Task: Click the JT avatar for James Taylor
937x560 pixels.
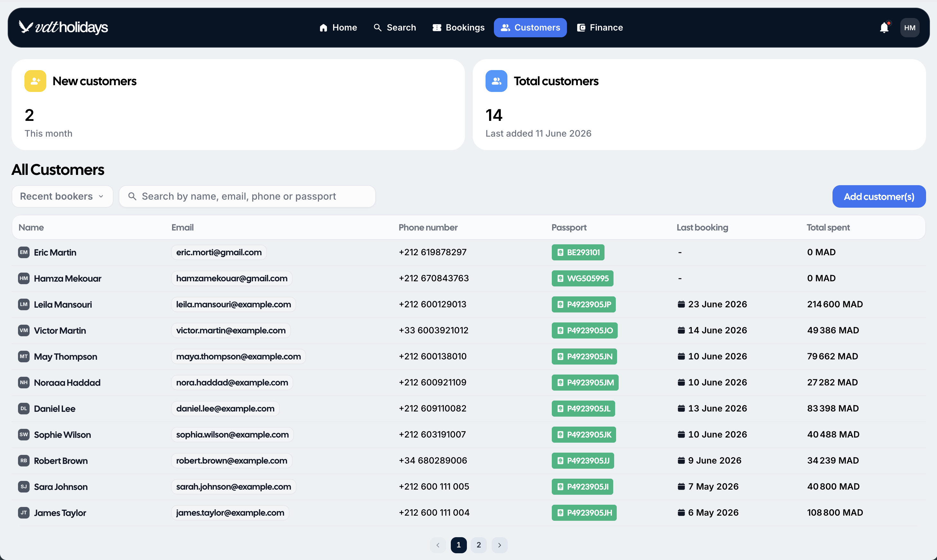Action: point(24,512)
